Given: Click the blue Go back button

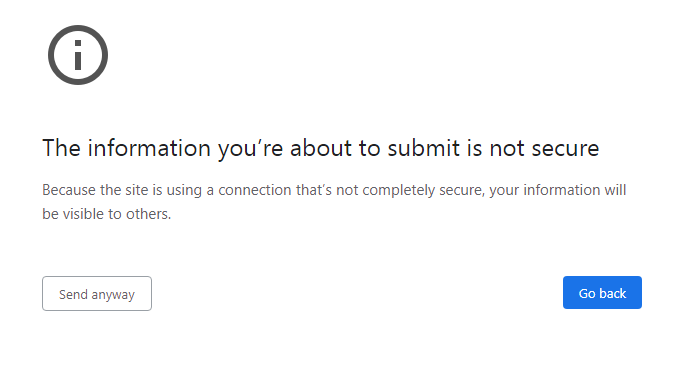Looking at the screenshot, I should pyautogui.click(x=602, y=292).
